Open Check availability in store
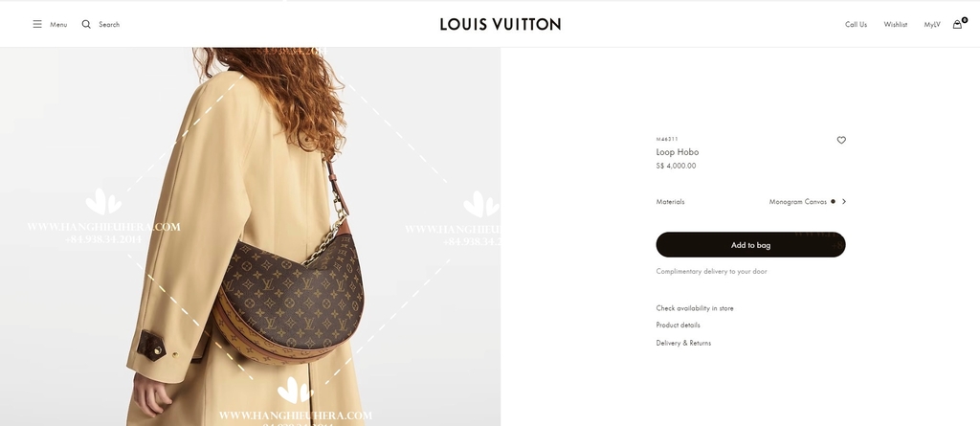980x426 pixels. (x=695, y=308)
